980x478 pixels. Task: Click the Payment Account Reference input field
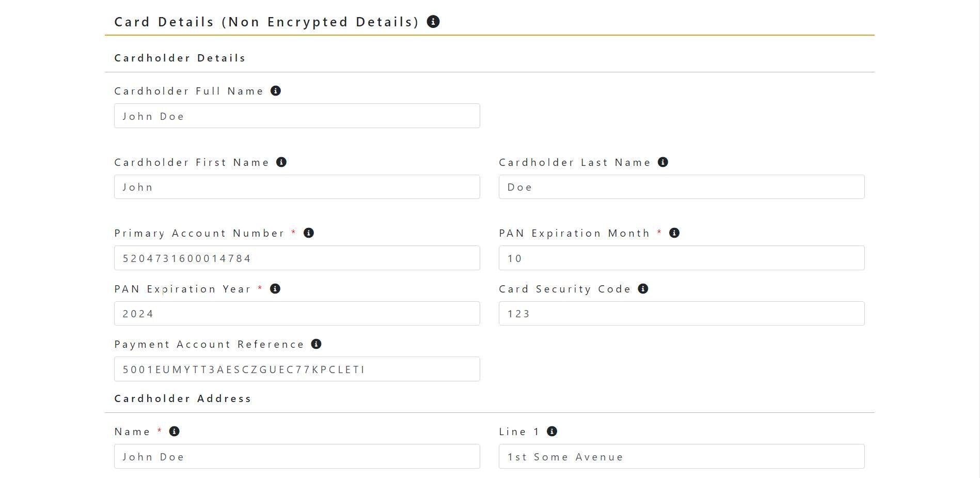point(297,369)
